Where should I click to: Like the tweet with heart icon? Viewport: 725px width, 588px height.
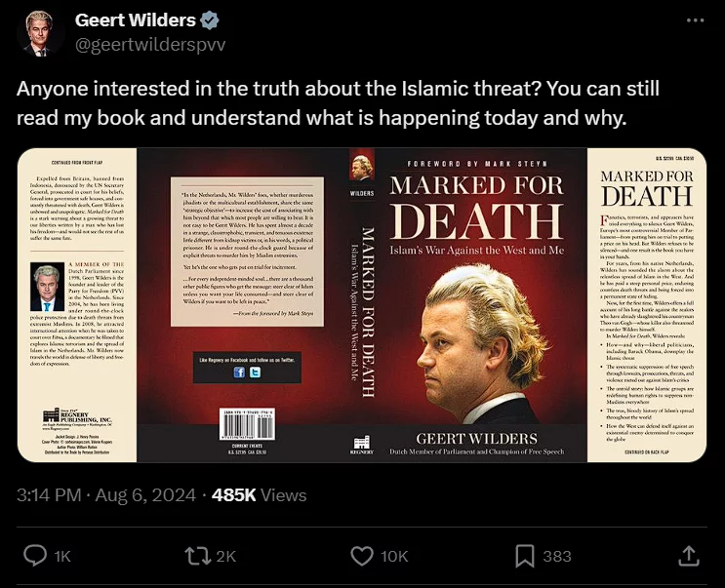click(362, 556)
